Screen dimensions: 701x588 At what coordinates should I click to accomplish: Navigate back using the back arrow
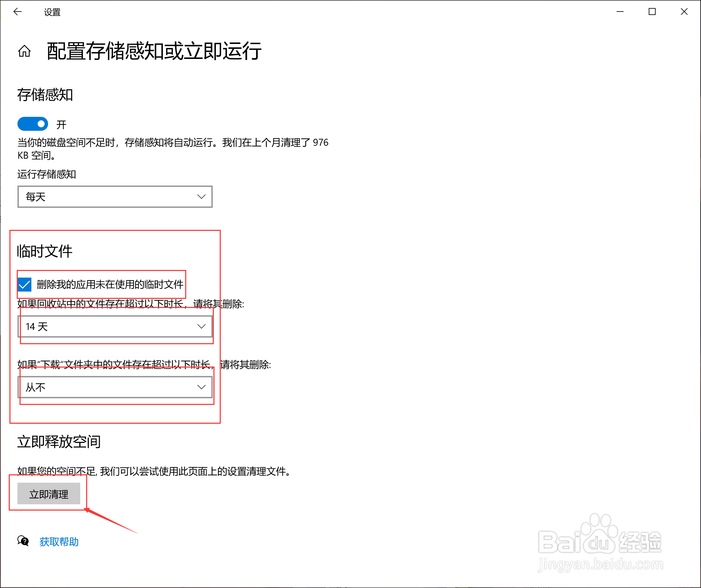coord(17,12)
